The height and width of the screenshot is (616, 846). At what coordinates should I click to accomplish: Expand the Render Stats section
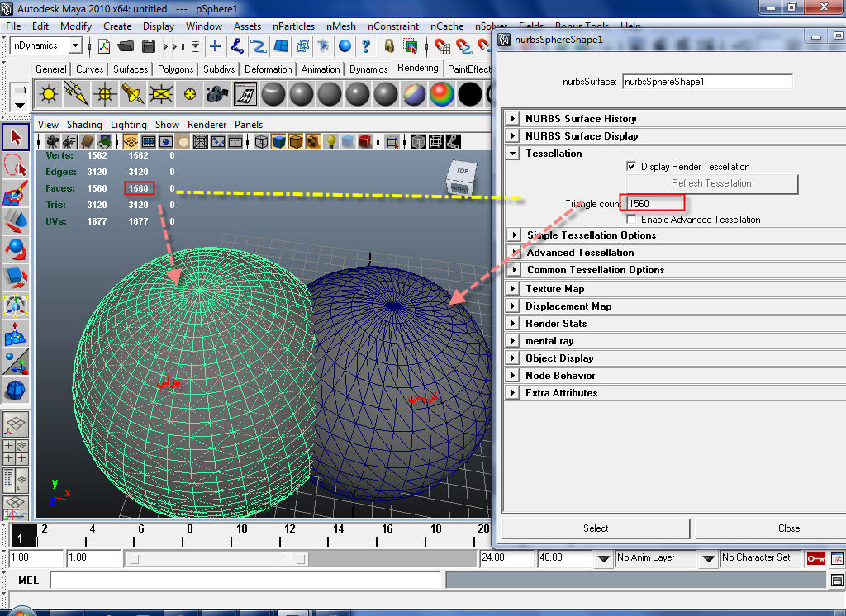pyautogui.click(x=513, y=324)
